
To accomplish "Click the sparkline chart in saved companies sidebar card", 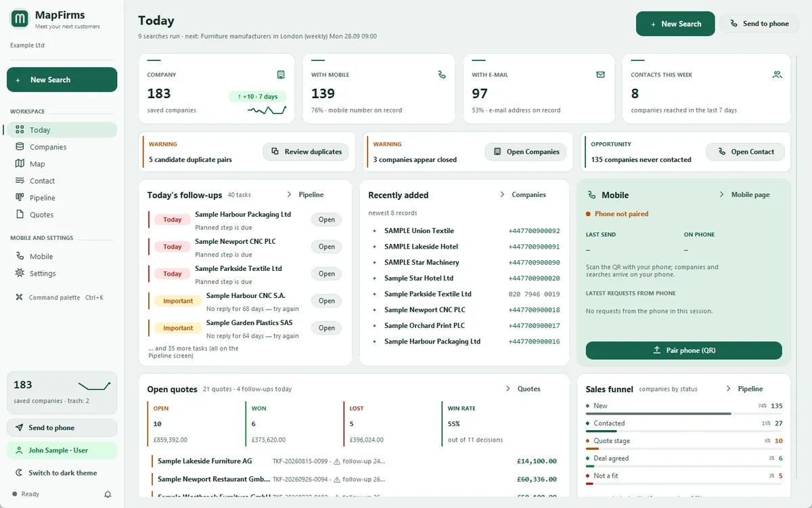I will tap(94, 386).
